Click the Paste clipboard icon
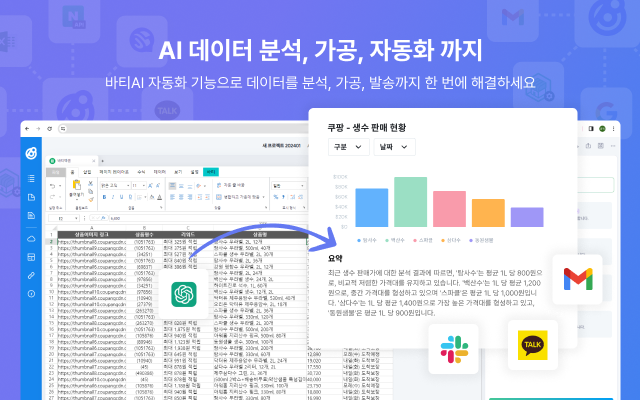This screenshot has height=400, width=640. click(76, 185)
